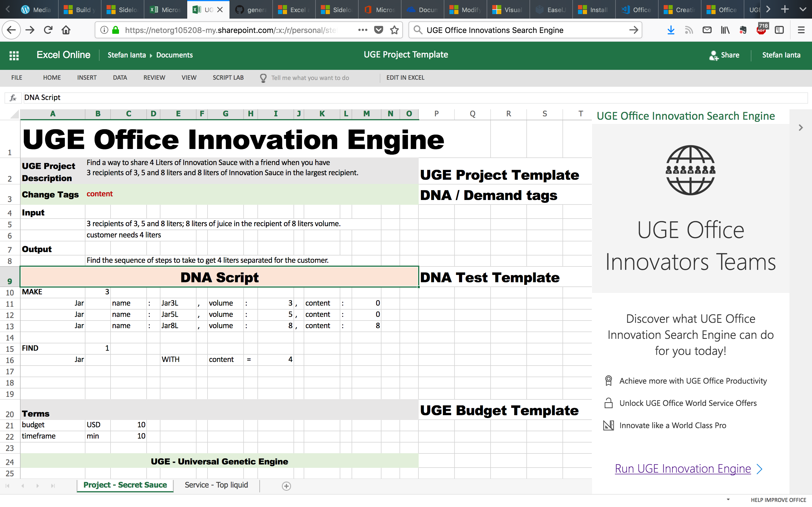Click Run UGE Innovation Engine link

coord(683,468)
